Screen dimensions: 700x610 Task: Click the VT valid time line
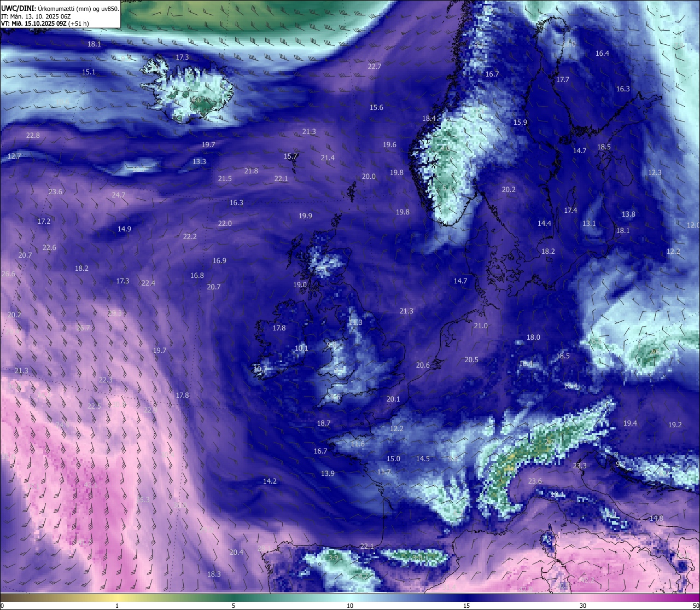tap(45, 24)
